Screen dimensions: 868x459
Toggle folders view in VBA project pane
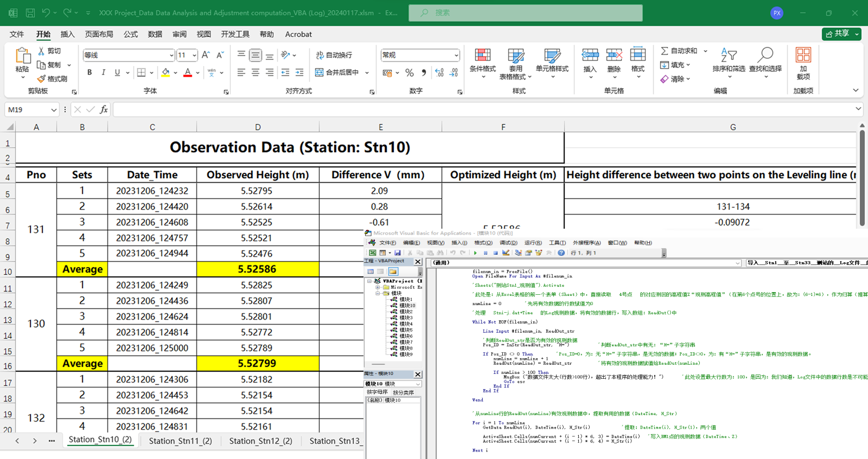[393, 271]
